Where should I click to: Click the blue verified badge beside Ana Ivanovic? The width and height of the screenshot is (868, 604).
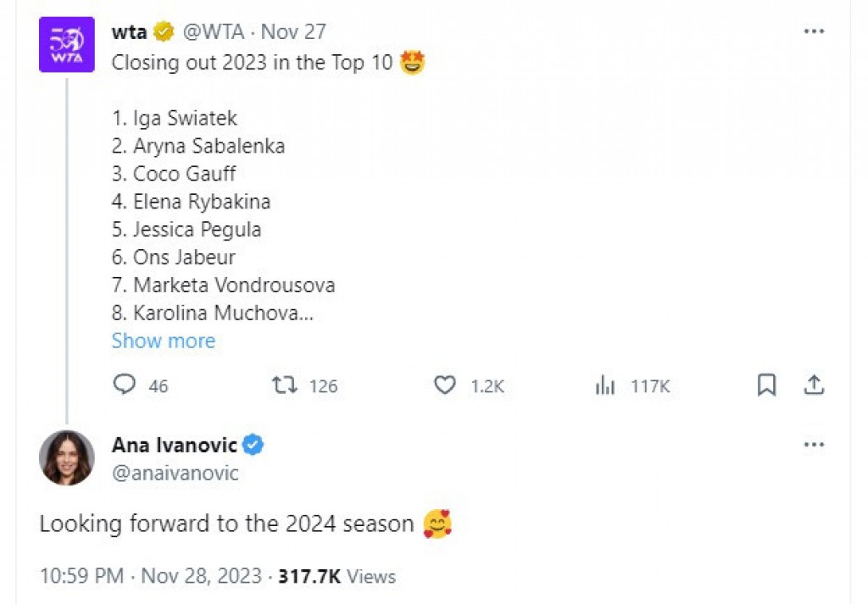click(253, 445)
